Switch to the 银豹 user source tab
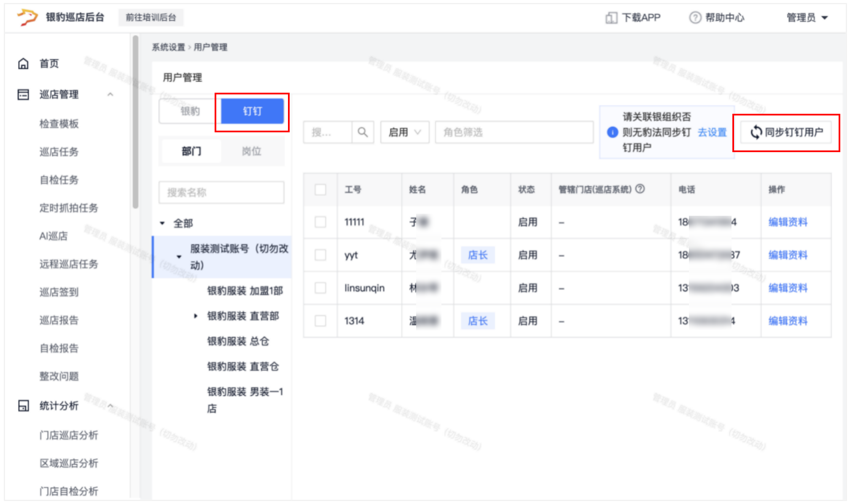Image resolution: width=850 pixels, height=504 pixels. click(190, 111)
